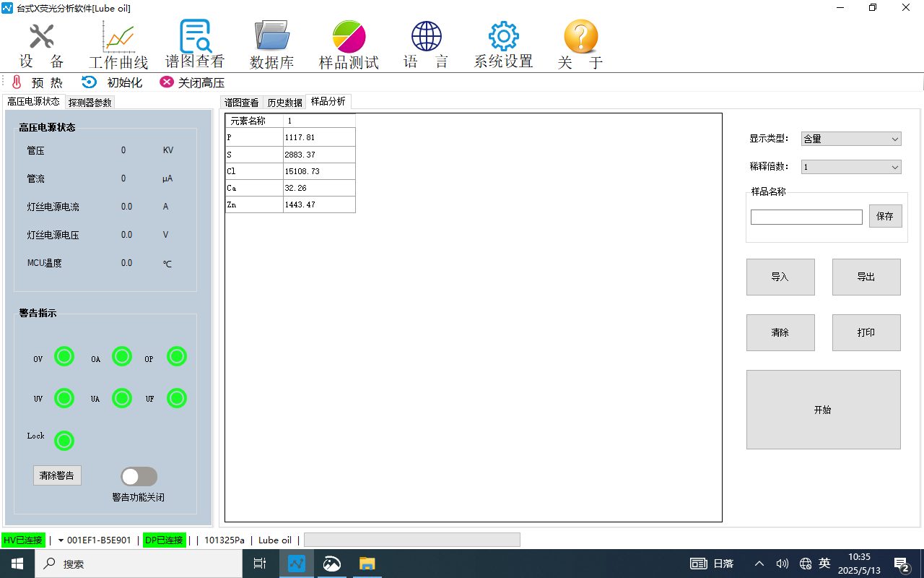Viewport: 924px width, 578px height.
Task: Switch to the 高压电源状态 tab
Action: (33, 102)
